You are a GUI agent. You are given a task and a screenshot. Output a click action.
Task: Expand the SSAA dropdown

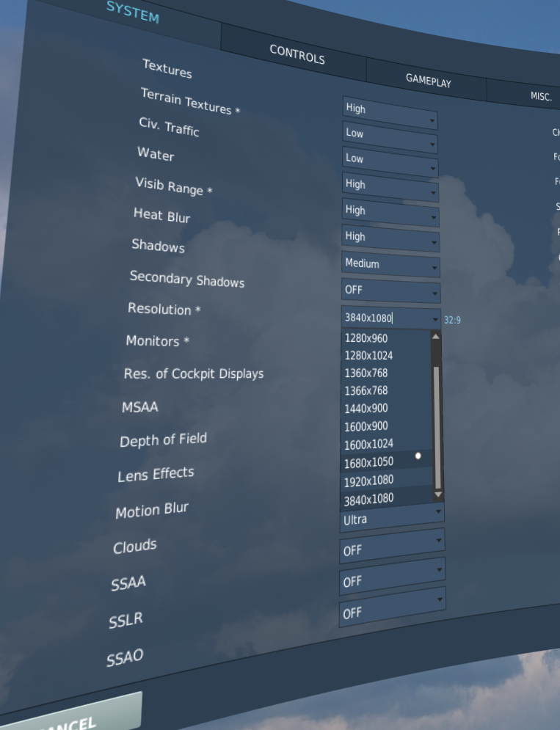point(392,546)
